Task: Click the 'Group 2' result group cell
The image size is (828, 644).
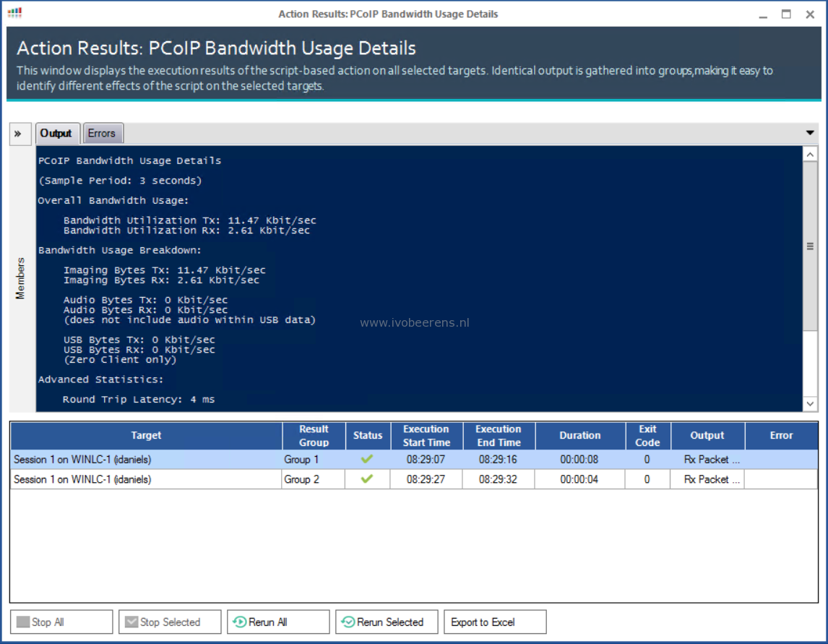Action: click(313, 480)
